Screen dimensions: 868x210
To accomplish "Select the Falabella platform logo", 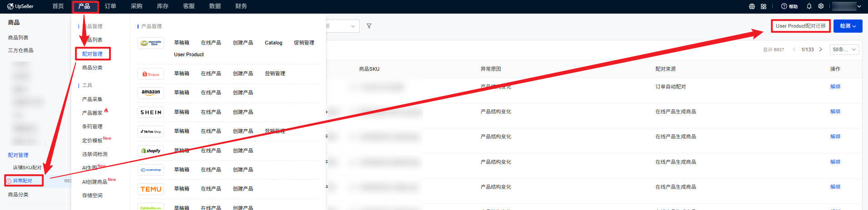I will (151, 207).
